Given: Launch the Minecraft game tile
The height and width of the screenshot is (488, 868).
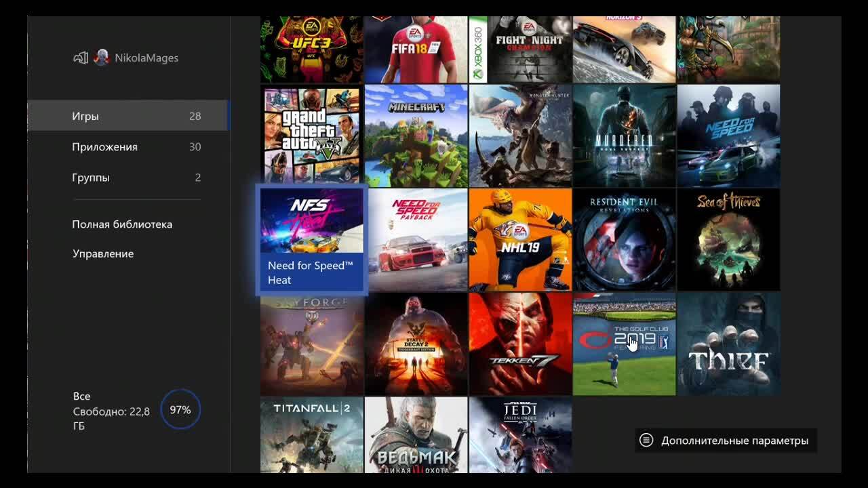Looking at the screenshot, I should (x=416, y=136).
